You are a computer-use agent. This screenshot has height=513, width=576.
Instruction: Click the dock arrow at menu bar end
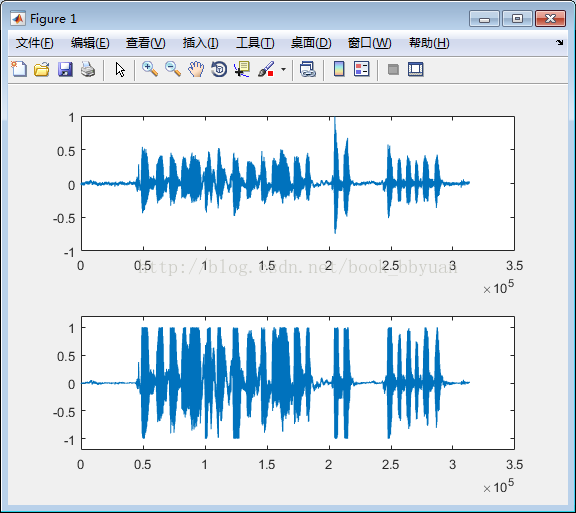click(559, 43)
